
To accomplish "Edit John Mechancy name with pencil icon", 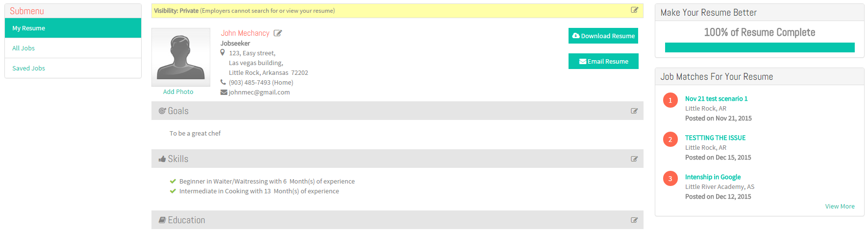I will 278,33.
